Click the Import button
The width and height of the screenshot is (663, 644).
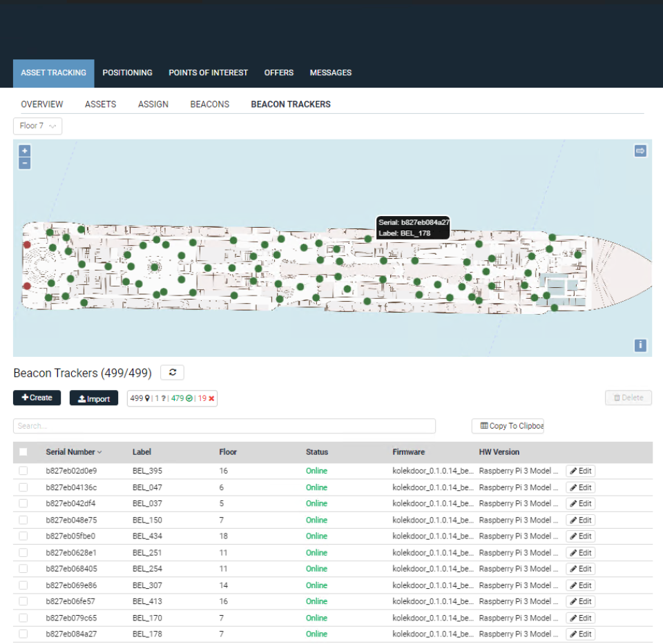tap(93, 398)
